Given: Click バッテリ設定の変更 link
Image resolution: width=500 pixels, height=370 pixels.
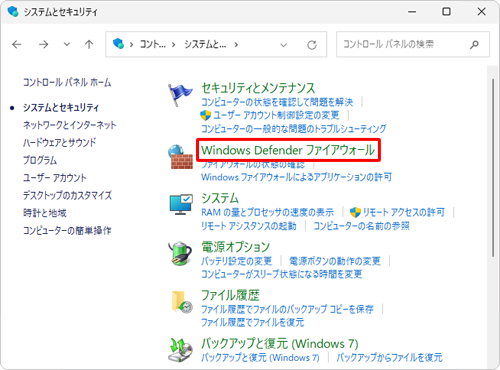Looking at the screenshot, I should click(237, 261).
